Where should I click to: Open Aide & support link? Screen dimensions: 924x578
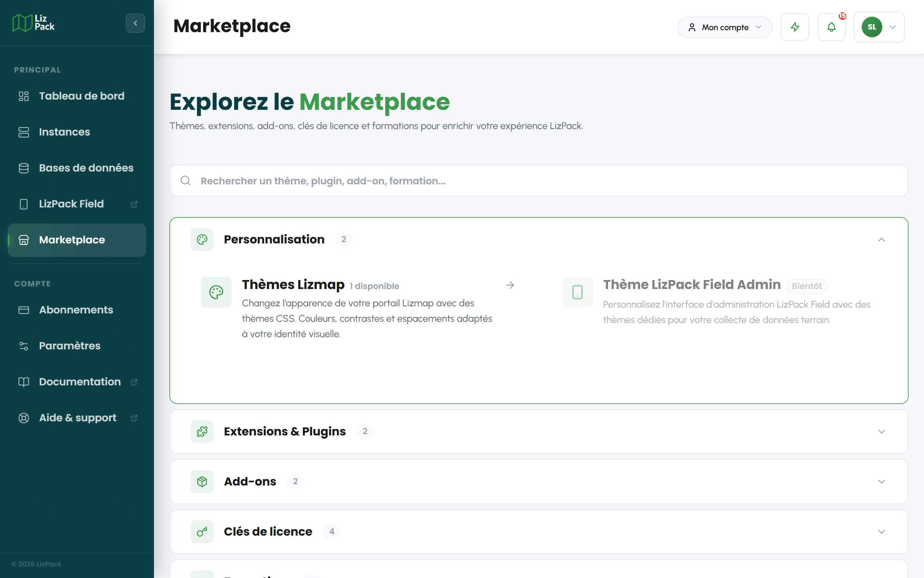pos(77,417)
